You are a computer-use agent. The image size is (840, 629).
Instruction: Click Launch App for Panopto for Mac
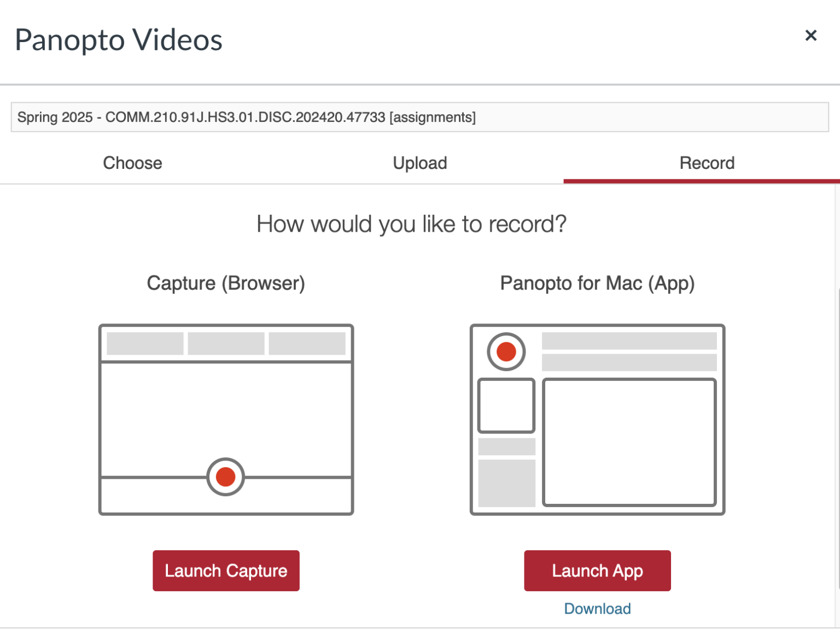[x=597, y=571]
